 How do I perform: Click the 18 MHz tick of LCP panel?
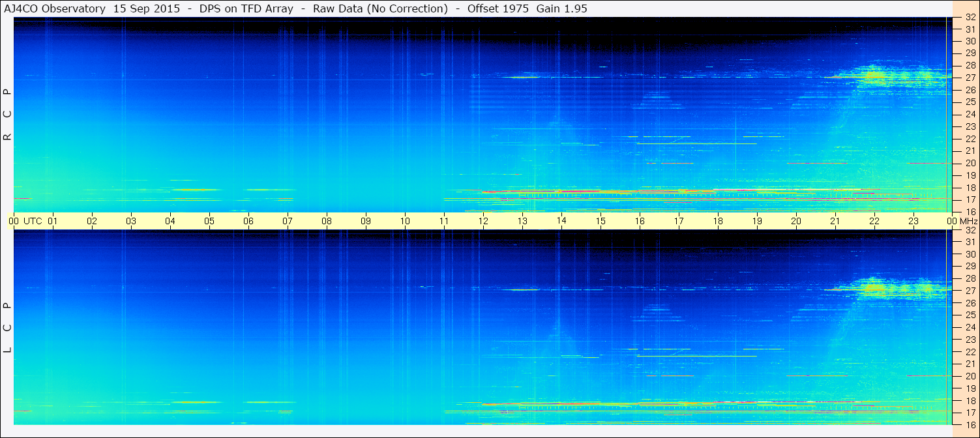970,401
